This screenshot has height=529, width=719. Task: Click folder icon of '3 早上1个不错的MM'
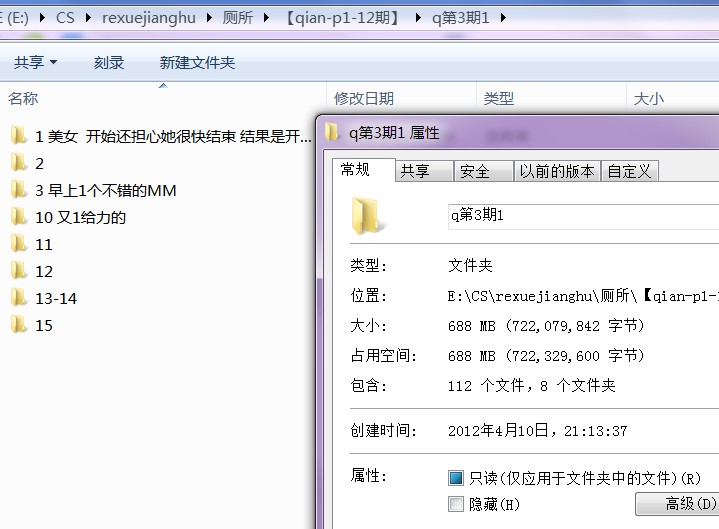pos(19,190)
